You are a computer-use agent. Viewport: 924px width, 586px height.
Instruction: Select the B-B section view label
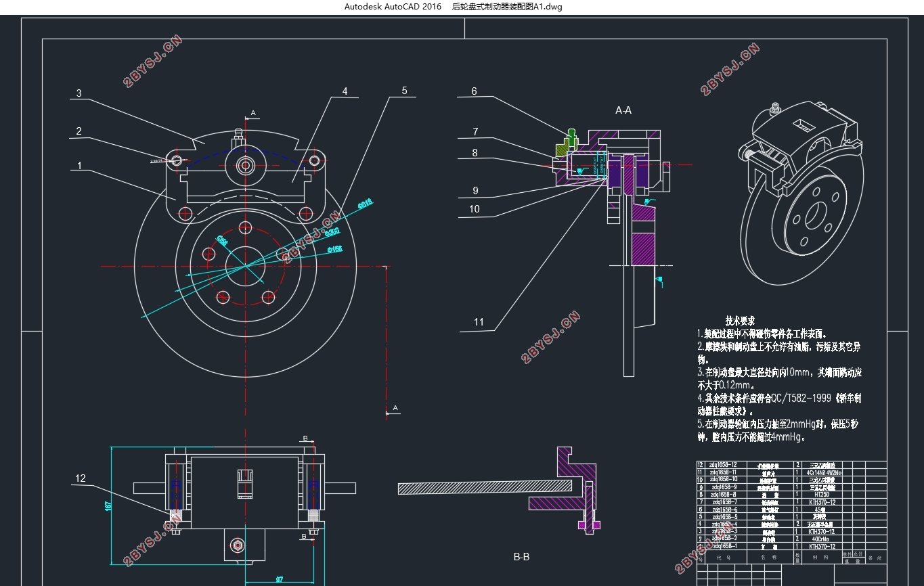click(521, 557)
